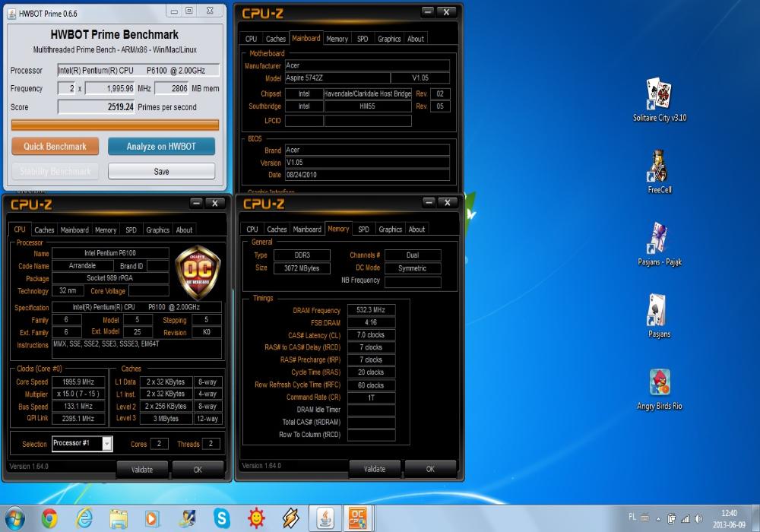Click OK in CPU tab window
This screenshot has height=532, width=760.
coord(198,470)
